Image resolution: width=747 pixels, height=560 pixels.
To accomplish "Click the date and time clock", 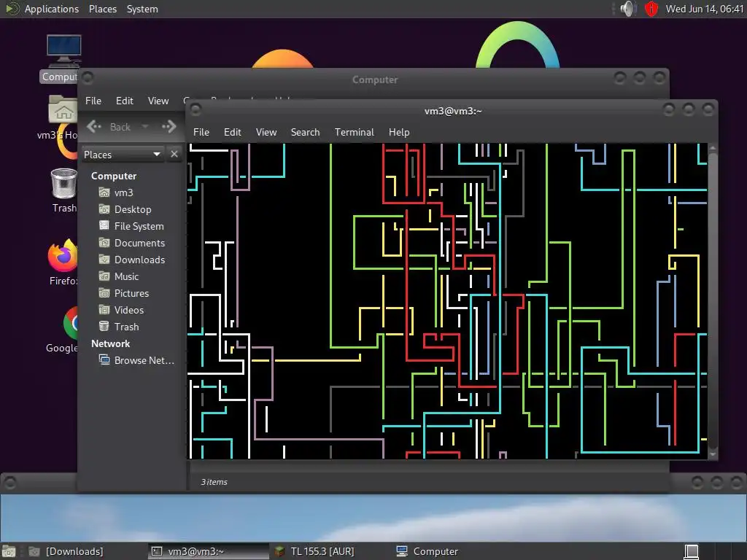I will point(705,9).
